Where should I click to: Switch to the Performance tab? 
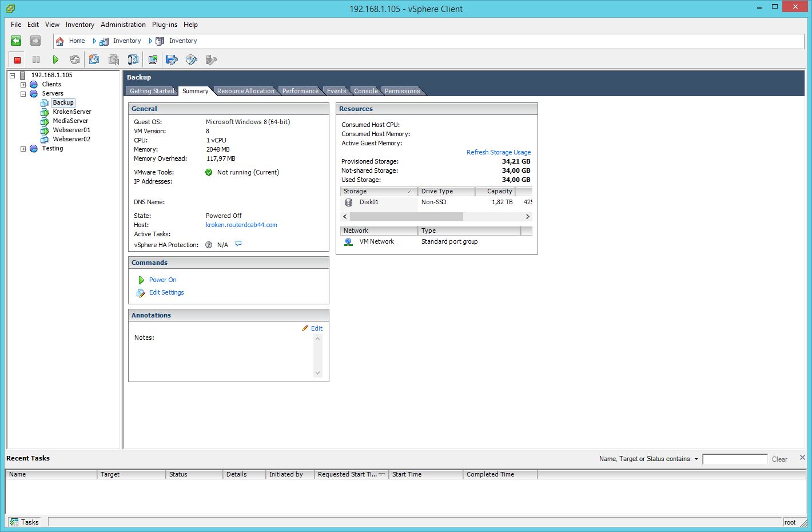tap(300, 91)
